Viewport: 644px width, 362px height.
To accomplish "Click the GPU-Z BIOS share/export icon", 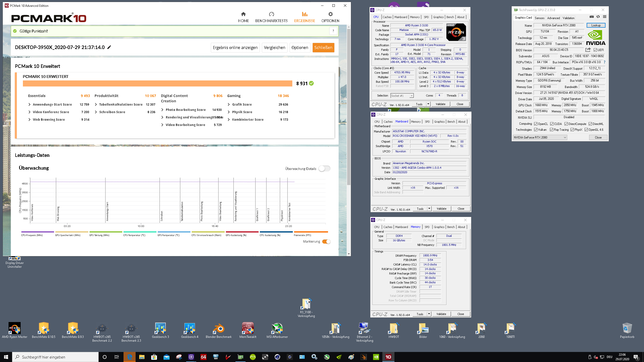I will (x=588, y=50).
